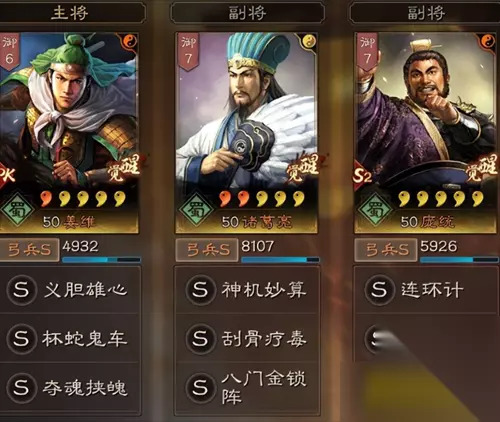Open the 八门金锁阵 skill slot
This screenshot has height=422, width=500.
click(247, 387)
